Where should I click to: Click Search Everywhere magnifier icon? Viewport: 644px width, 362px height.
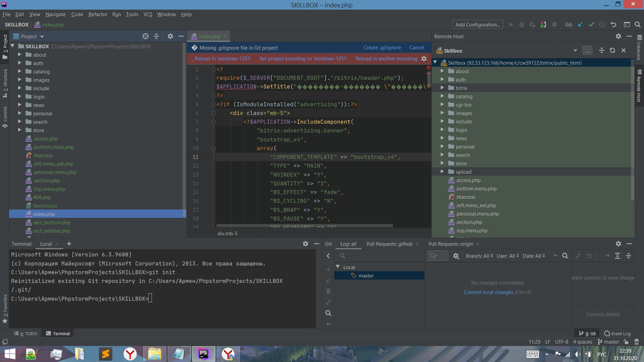coord(638,24)
